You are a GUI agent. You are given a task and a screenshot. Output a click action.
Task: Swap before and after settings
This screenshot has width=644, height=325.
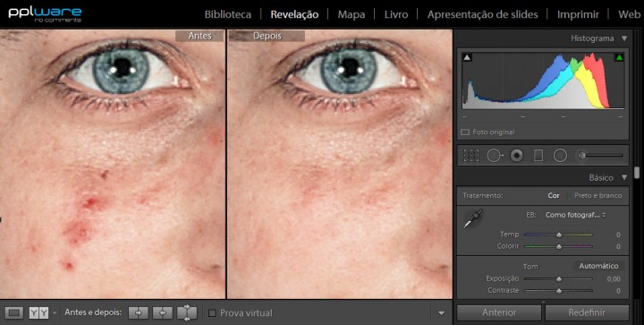(x=187, y=312)
